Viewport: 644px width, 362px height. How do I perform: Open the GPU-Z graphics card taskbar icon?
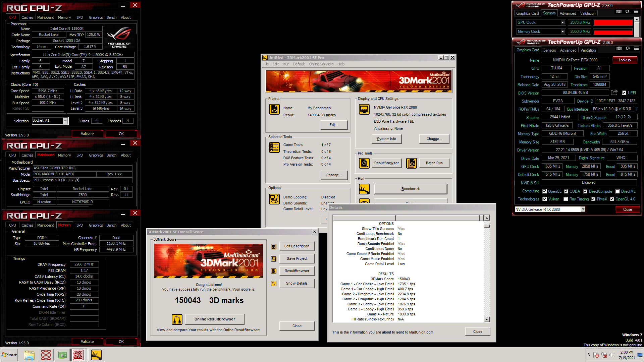(x=62, y=355)
